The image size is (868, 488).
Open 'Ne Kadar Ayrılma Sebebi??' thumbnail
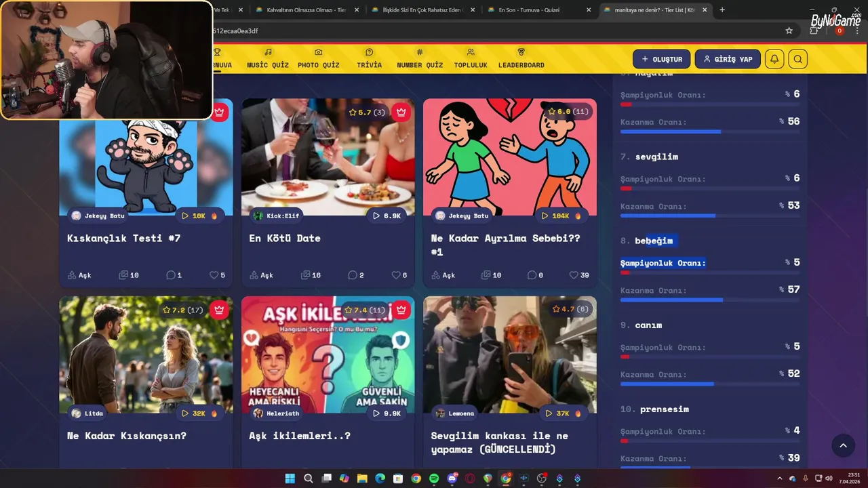click(x=510, y=157)
